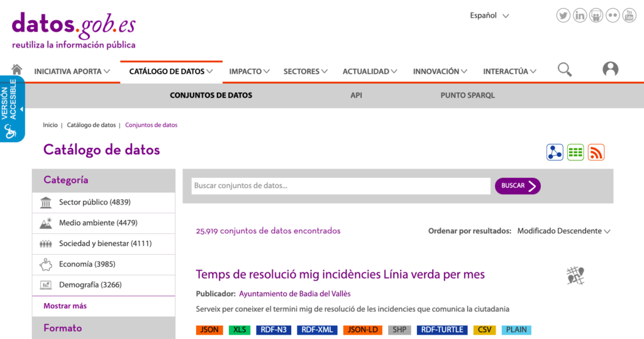Viewport: 644px width, 339px height.
Task: Click Conjuntos de datos breadcrumb link
Action: 151,125
